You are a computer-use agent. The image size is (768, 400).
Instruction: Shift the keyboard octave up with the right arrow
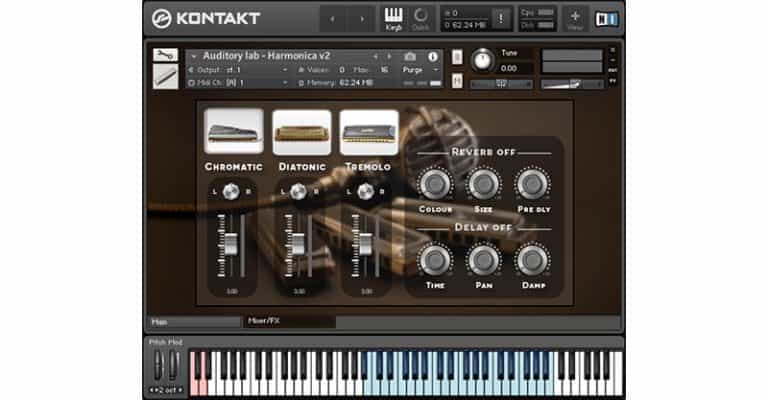[180, 390]
